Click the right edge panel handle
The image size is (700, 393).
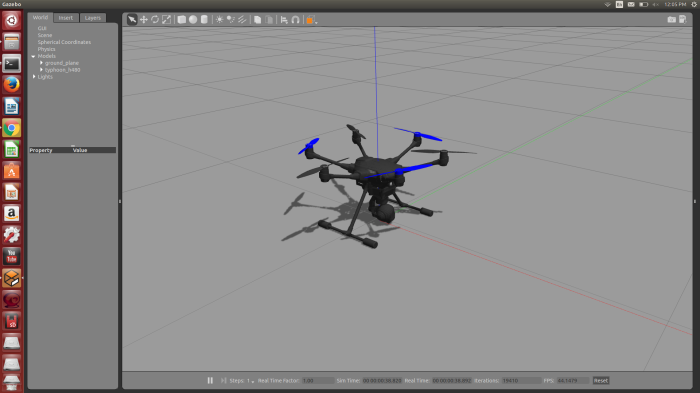click(x=695, y=201)
